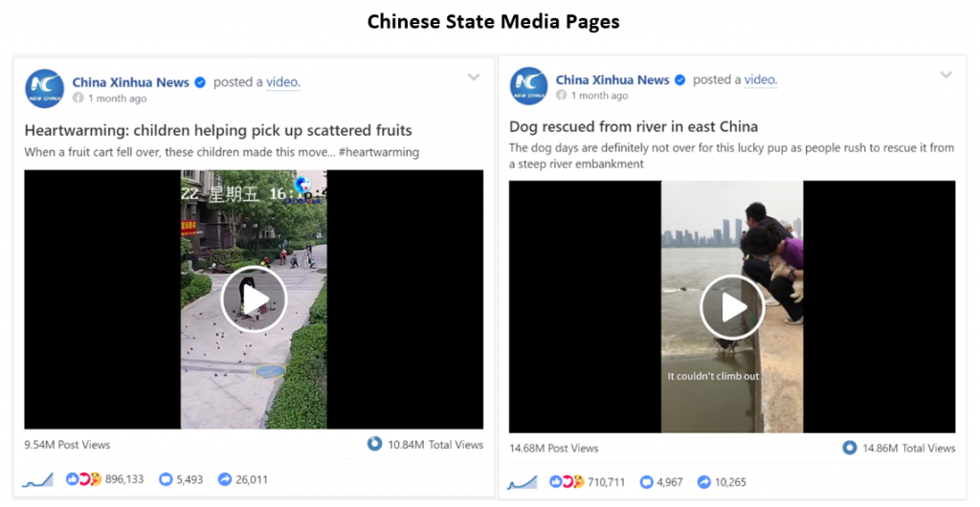Open the trend graph icon on left post

[x=38, y=479]
